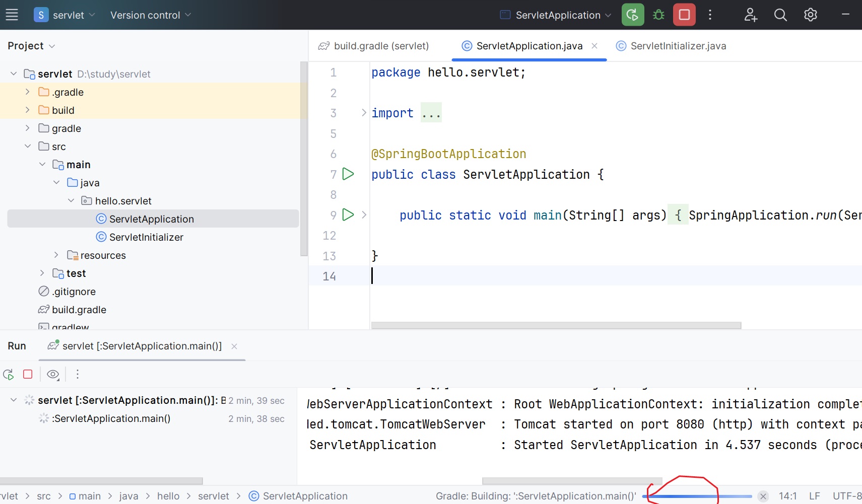Click the Gradle building progress bar
Screen dimensions: 862x504
point(697,496)
